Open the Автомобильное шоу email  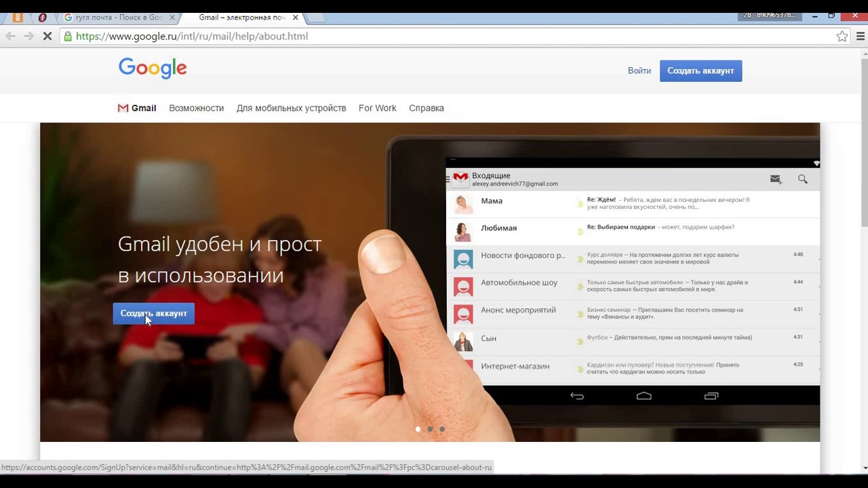click(633, 286)
